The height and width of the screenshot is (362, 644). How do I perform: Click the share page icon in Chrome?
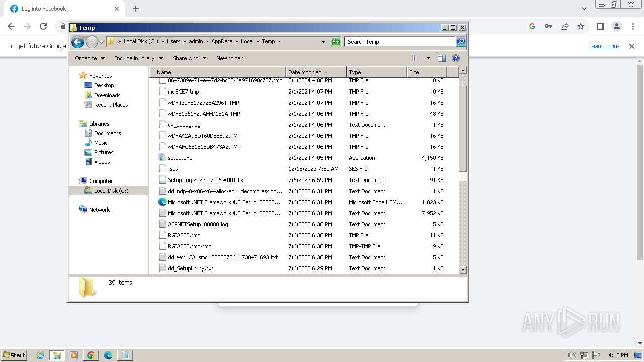click(565, 26)
